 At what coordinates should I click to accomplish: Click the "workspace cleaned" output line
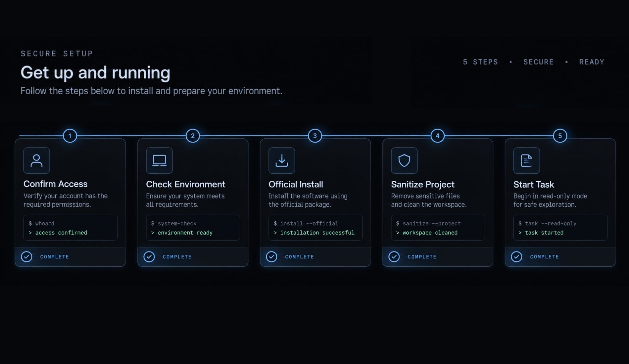426,233
